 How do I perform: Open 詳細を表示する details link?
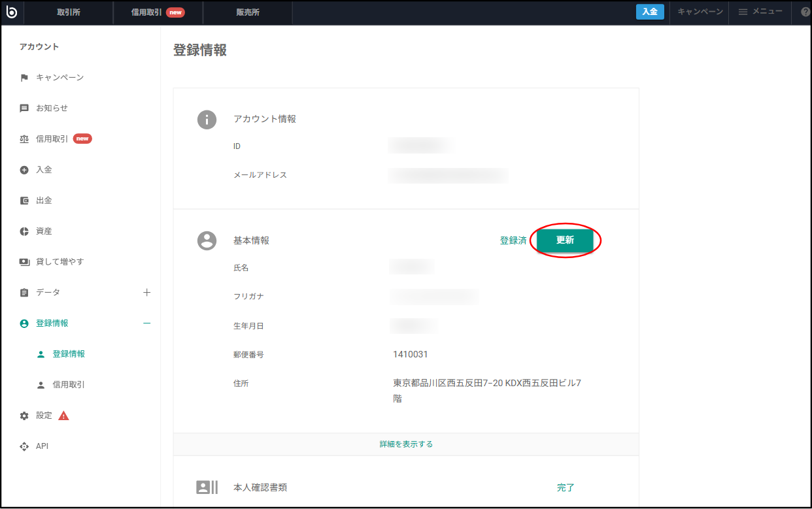pos(405,443)
